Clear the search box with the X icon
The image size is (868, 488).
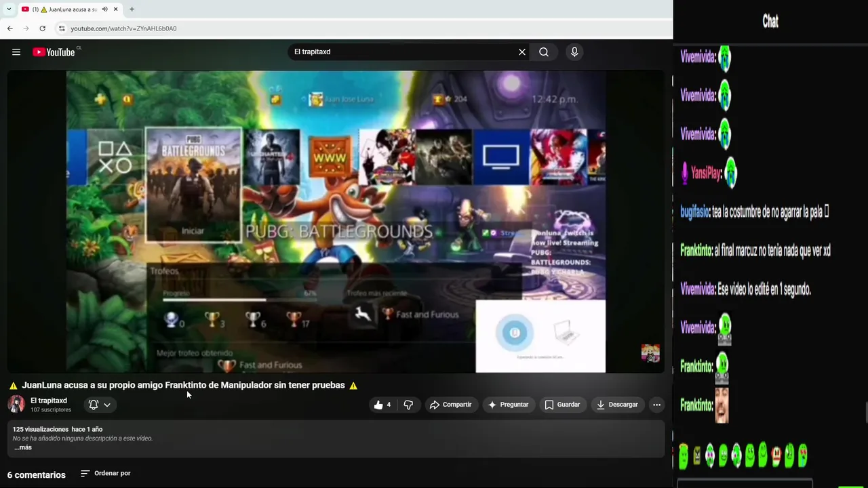(522, 52)
